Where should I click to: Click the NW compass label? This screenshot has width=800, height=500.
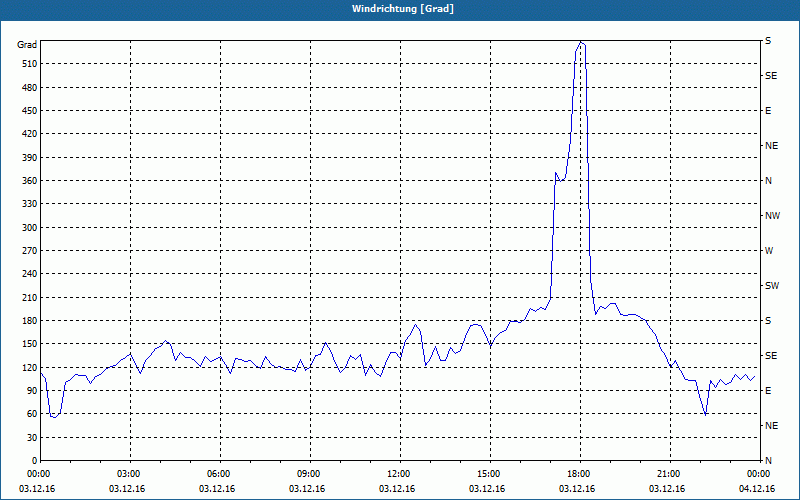772,216
